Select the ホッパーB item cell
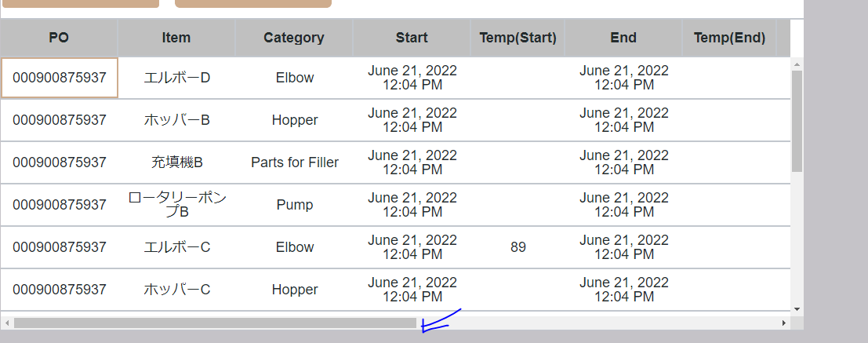Screen dimensions: 868x343 [x=176, y=120]
